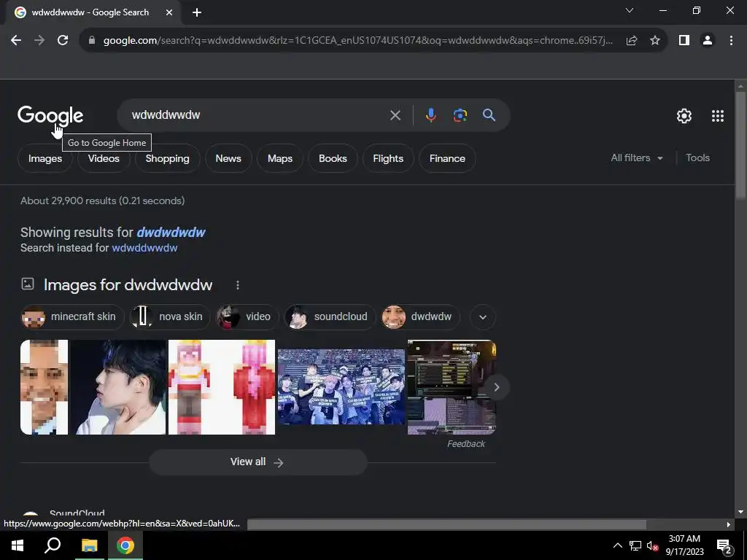Click the muted volume tray icon
This screenshot has height=560, width=747.
[652, 546]
